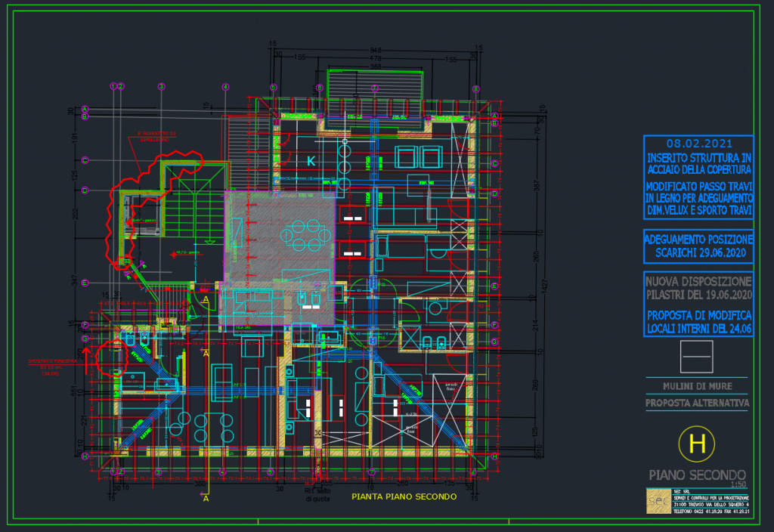Click the 08.02.2021 revision date
This screenshot has height=532, width=774.
(x=698, y=144)
